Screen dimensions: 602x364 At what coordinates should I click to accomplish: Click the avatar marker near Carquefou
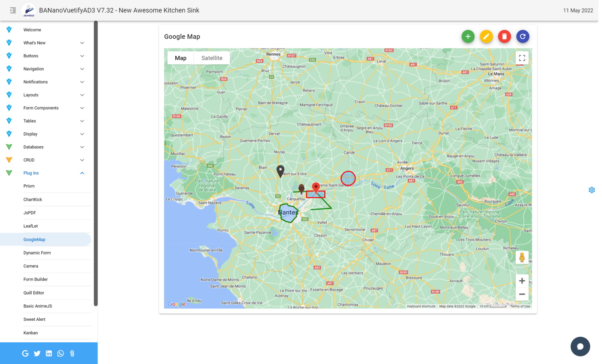point(301,189)
